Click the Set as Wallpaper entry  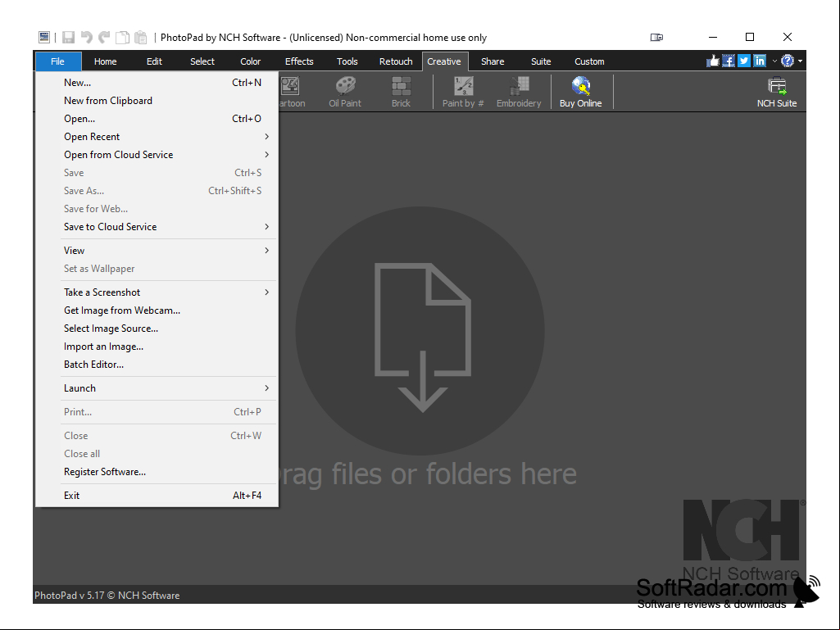[x=157, y=269]
